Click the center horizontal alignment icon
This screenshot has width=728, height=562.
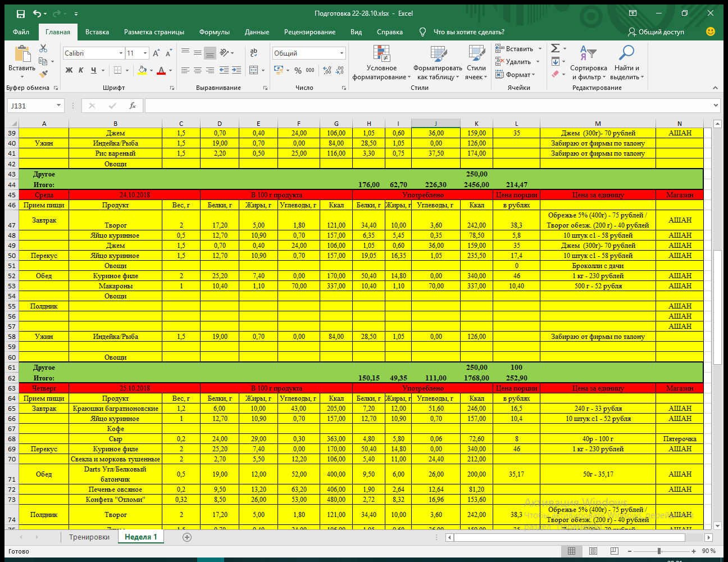click(198, 70)
